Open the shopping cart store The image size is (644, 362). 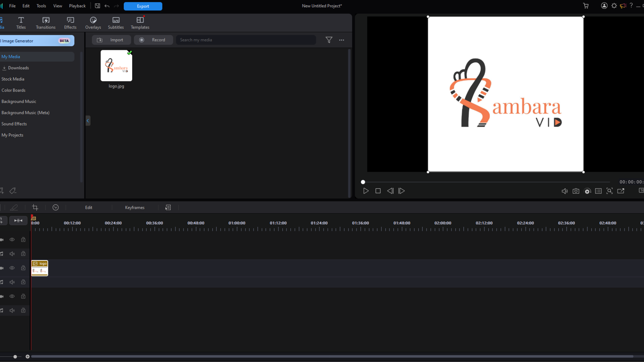pyautogui.click(x=586, y=6)
